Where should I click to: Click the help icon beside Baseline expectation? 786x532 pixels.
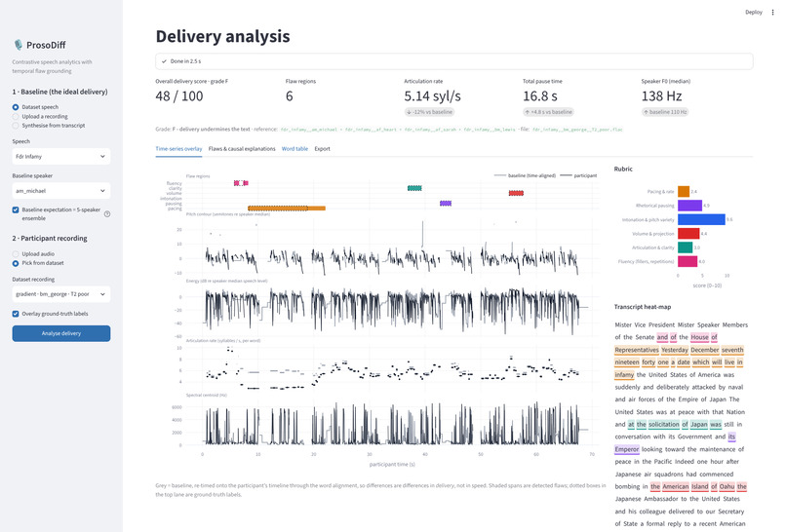107,214
